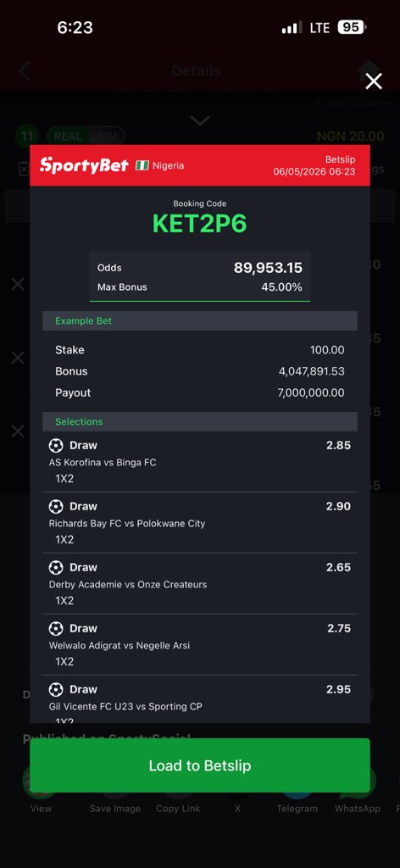Tap football icon for AS Korofina match
400x868 pixels.
pyautogui.click(x=56, y=445)
